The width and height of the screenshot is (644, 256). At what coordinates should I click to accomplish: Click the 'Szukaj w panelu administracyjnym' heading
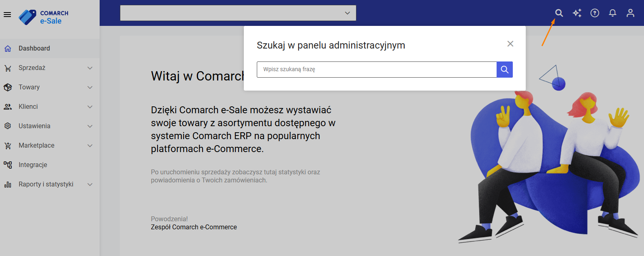click(331, 45)
